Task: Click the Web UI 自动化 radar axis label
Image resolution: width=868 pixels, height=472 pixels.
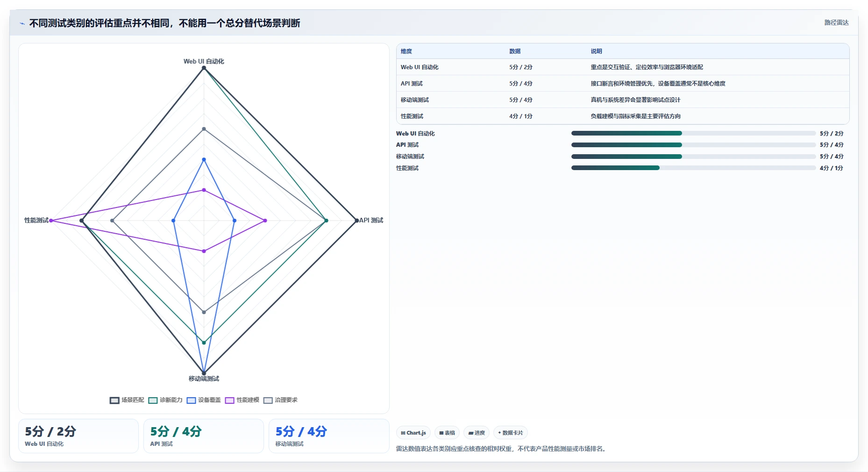Action: tap(204, 61)
